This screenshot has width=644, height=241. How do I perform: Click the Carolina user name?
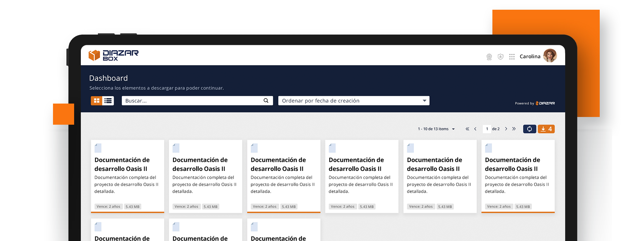pos(530,56)
